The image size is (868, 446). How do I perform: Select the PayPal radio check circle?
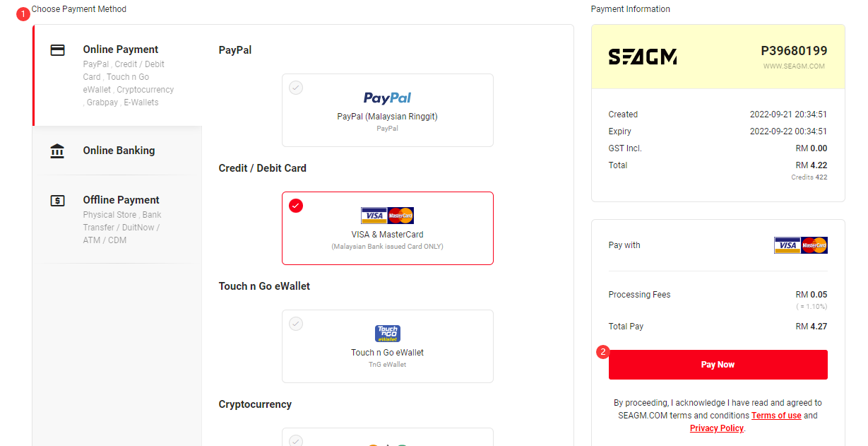coord(296,88)
